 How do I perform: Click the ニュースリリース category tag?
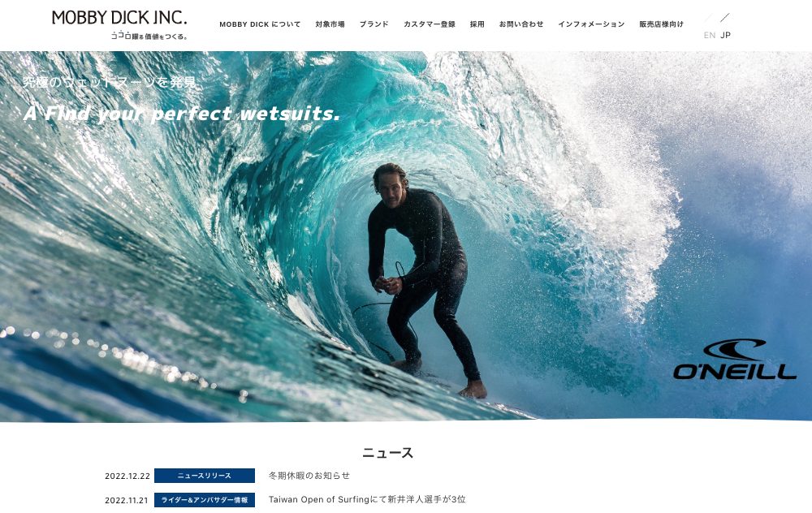(205, 476)
